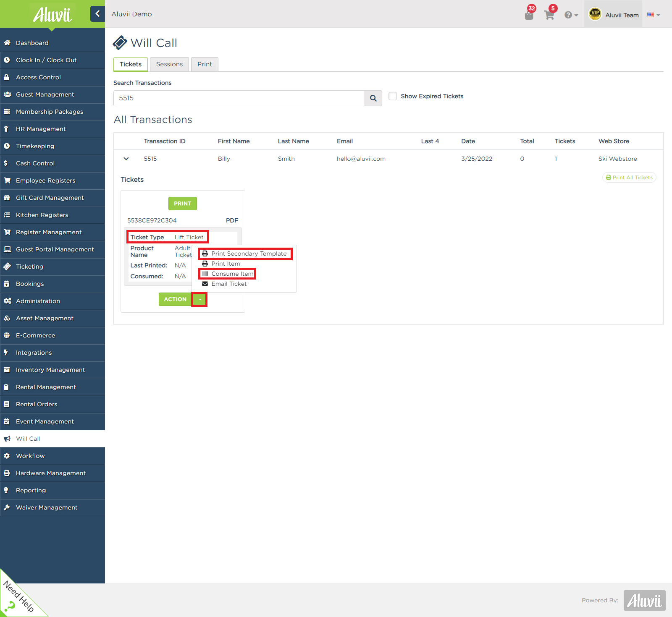672x617 pixels.
Task: Open the PDF link for the ticket
Action: 232,220
